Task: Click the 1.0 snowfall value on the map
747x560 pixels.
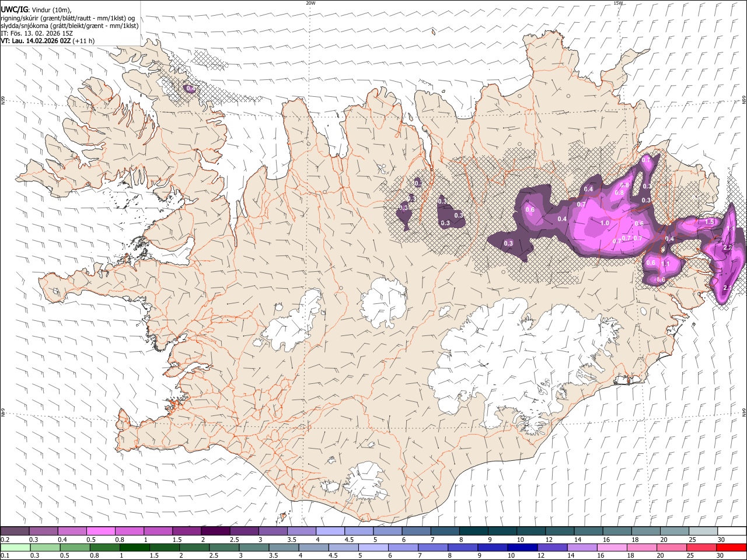Action: click(605, 223)
